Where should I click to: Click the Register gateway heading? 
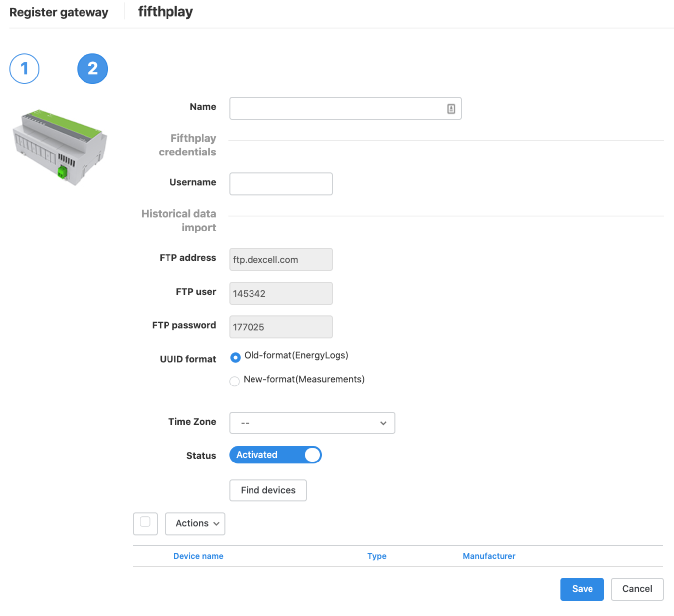59,12
